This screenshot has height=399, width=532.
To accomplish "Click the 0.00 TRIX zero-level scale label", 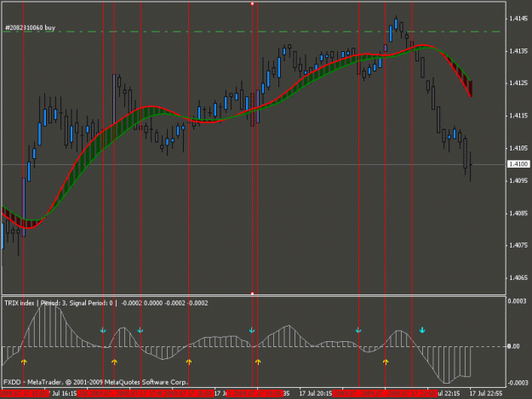I will tap(513, 346).
